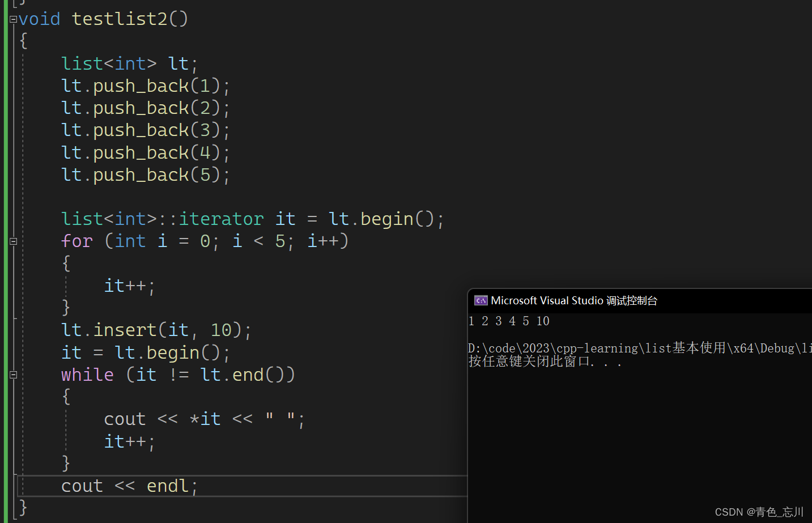Click the 'cout << *it << " ";' line
Image resolution: width=812 pixels, height=523 pixels.
click(204, 419)
